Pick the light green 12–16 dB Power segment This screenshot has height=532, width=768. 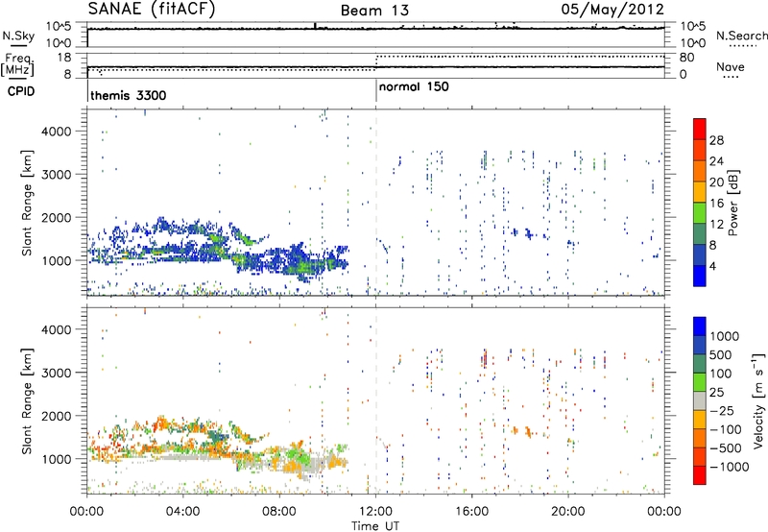tap(700, 212)
